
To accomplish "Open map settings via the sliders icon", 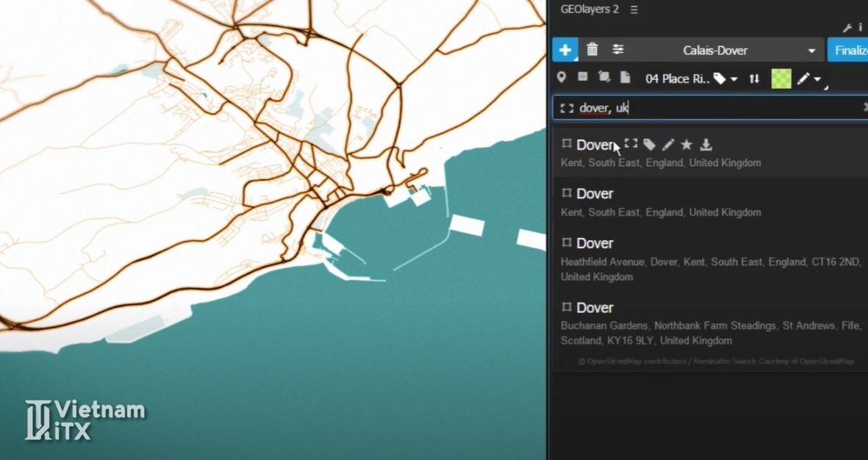I will click(x=618, y=50).
